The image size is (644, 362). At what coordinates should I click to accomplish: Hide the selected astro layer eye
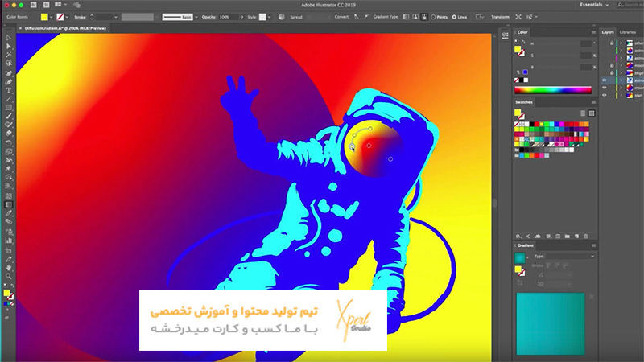605,80
